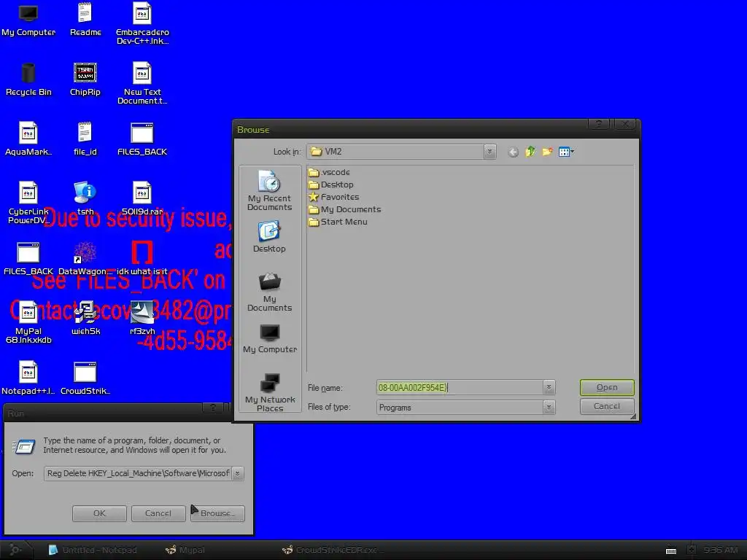747x560 pixels.
Task: Select the AquaMark desktop icon
Action: pyautogui.click(x=28, y=139)
